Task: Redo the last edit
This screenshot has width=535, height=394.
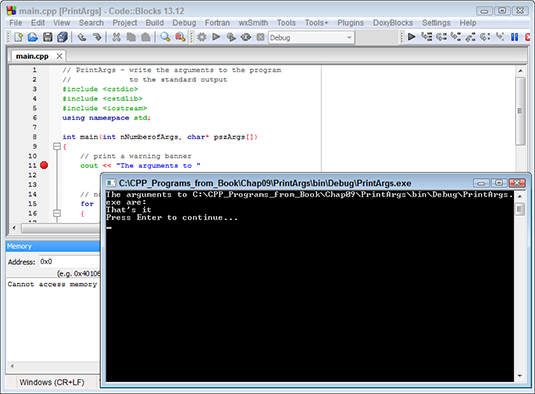Action: pos(97,37)
